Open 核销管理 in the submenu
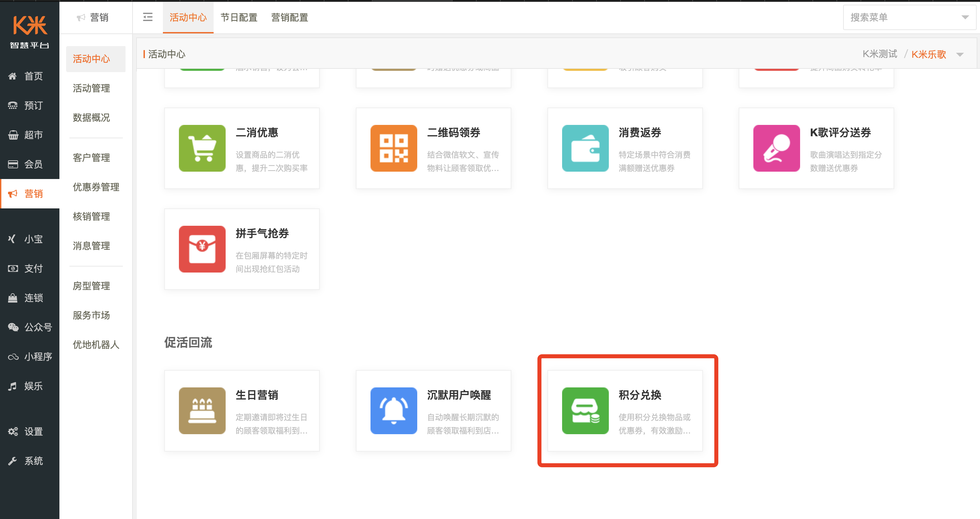 point(91,216)
